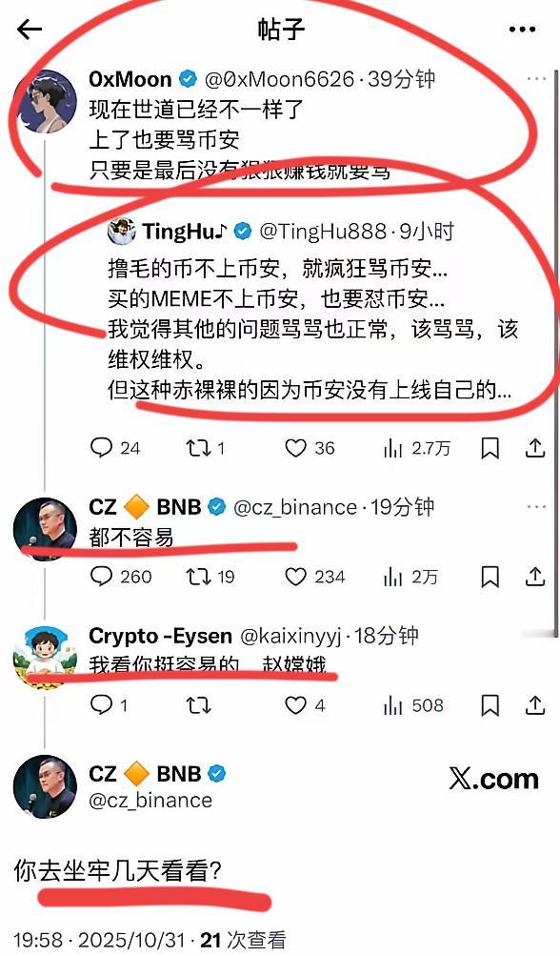Like CZ's reply showing 234 likes

click(314, 577)
